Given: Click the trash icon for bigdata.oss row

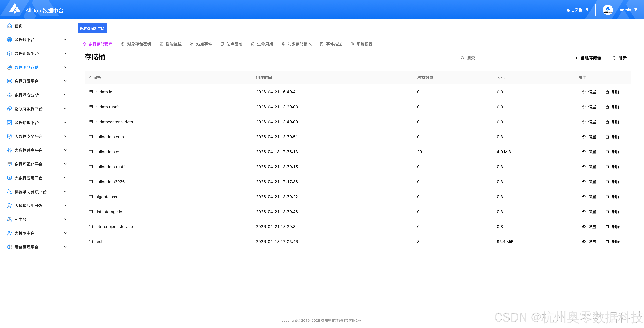Looking at the screenshot, I should click(x=607, y=197).
